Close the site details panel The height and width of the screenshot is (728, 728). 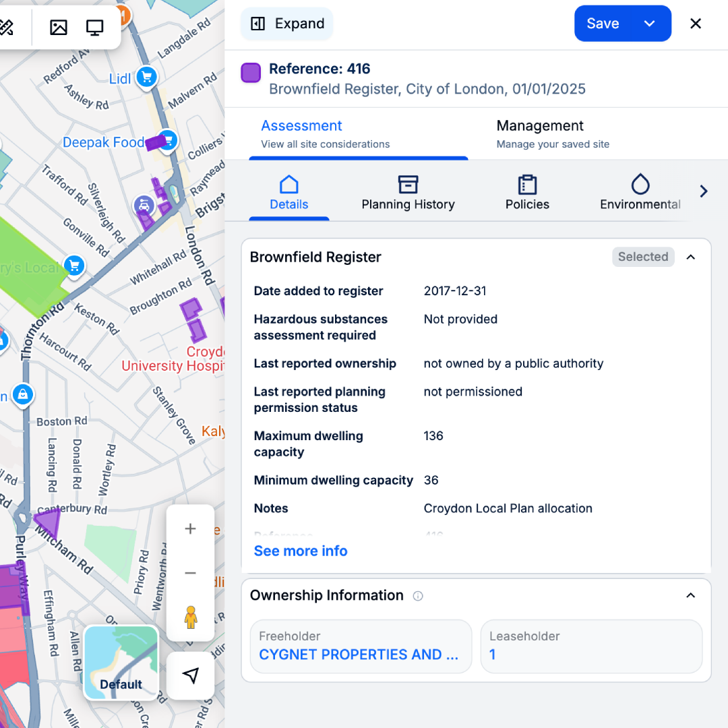[695, 24]
